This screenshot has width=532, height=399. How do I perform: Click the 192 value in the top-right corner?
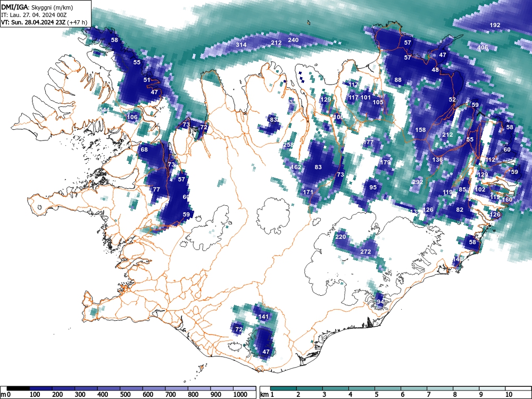[x=495, y=25]
